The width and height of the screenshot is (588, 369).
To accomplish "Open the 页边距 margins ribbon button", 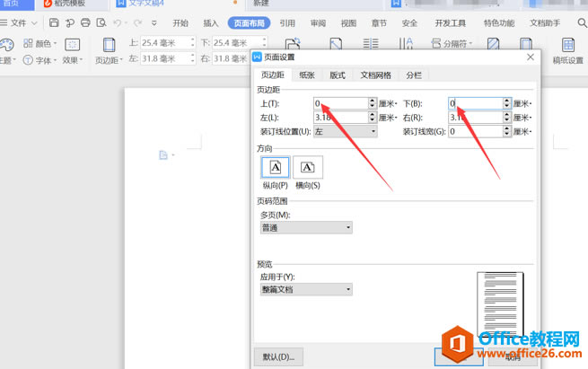I will 108,50.
